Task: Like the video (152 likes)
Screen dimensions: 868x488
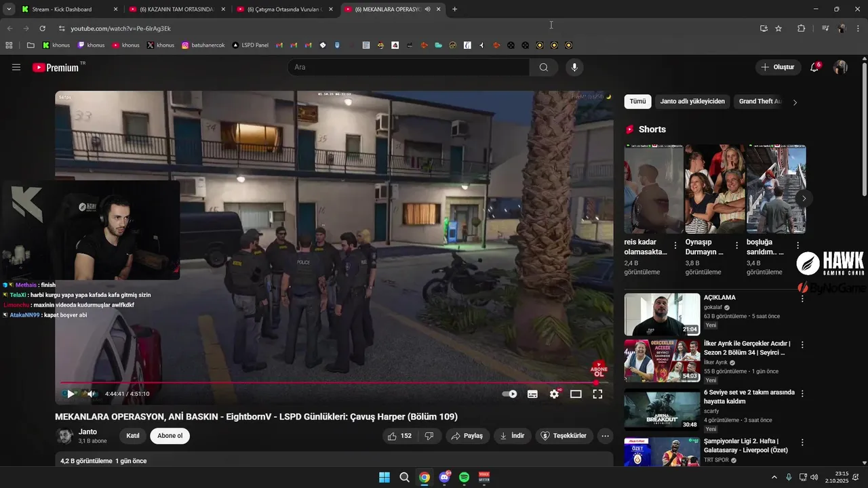Action: coord(400,436)
